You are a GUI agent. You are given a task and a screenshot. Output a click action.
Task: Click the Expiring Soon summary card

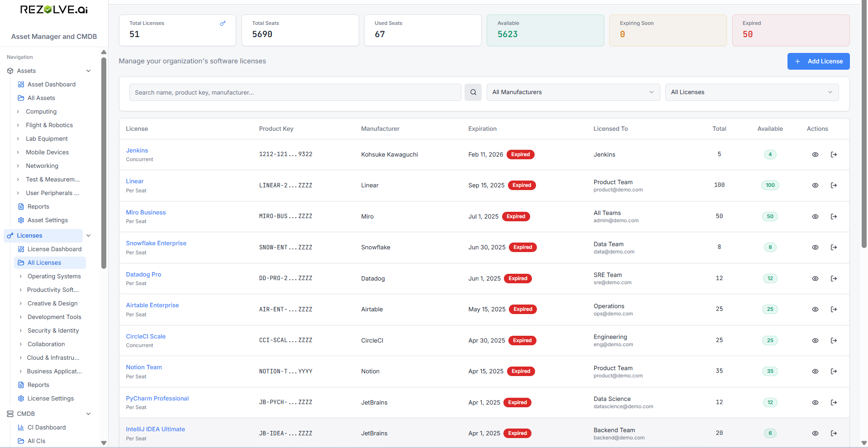point(668,30)
